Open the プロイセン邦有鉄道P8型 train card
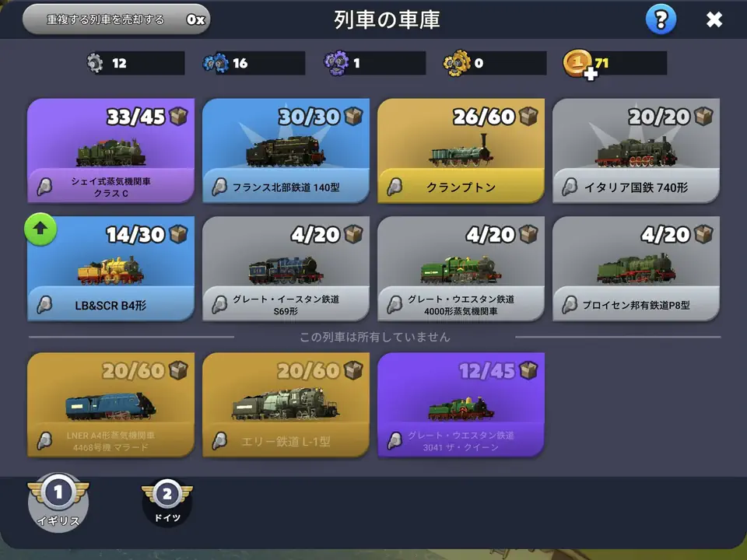This screenshot has height=560, width=747. [x=636, y=268]
